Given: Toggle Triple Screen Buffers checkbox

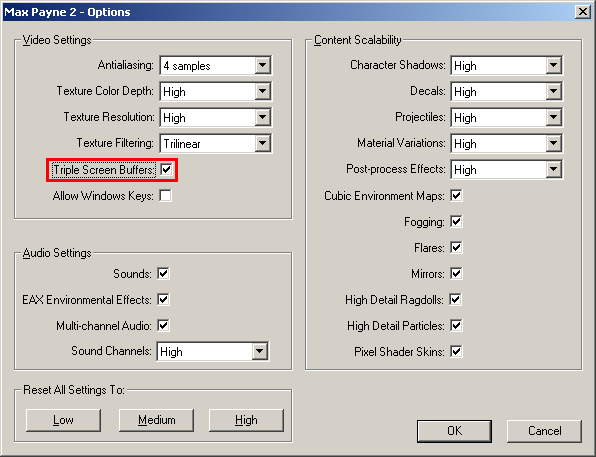Looking at the screenshot, I should pos(166,170).
